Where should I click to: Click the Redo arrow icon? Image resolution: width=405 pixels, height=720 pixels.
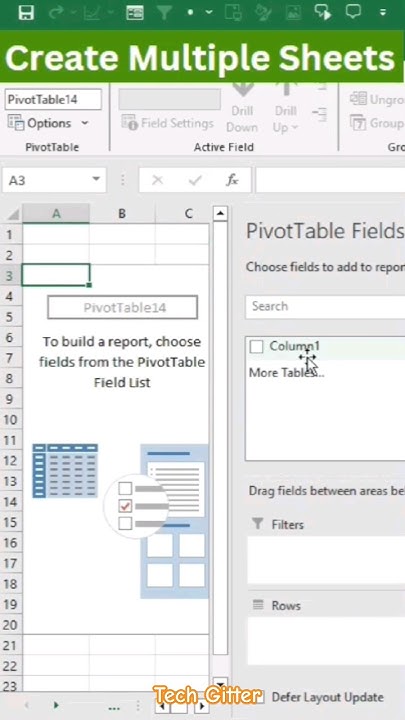(56, 12)
